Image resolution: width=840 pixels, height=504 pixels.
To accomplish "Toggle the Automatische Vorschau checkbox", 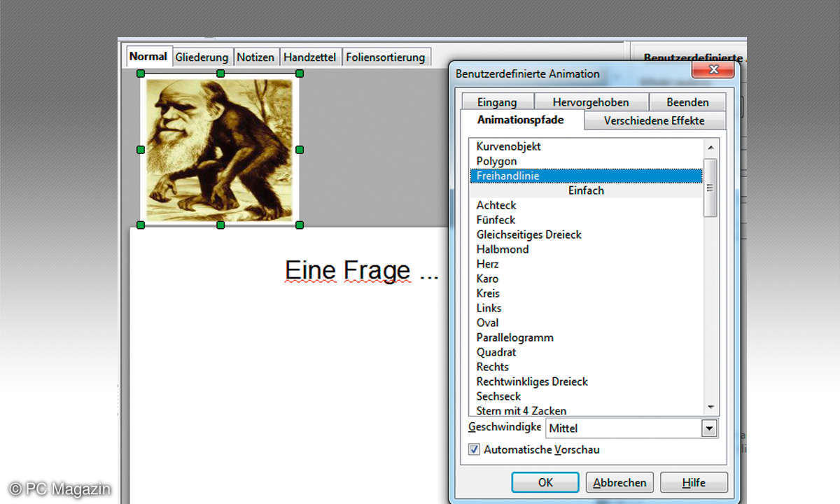I will [x=474, y=449].
